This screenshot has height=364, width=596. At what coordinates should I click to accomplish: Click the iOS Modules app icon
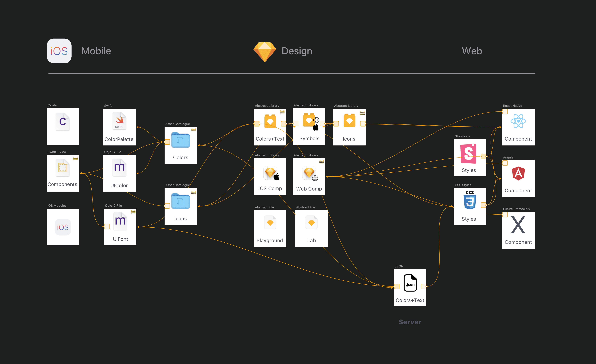(63, 227)
